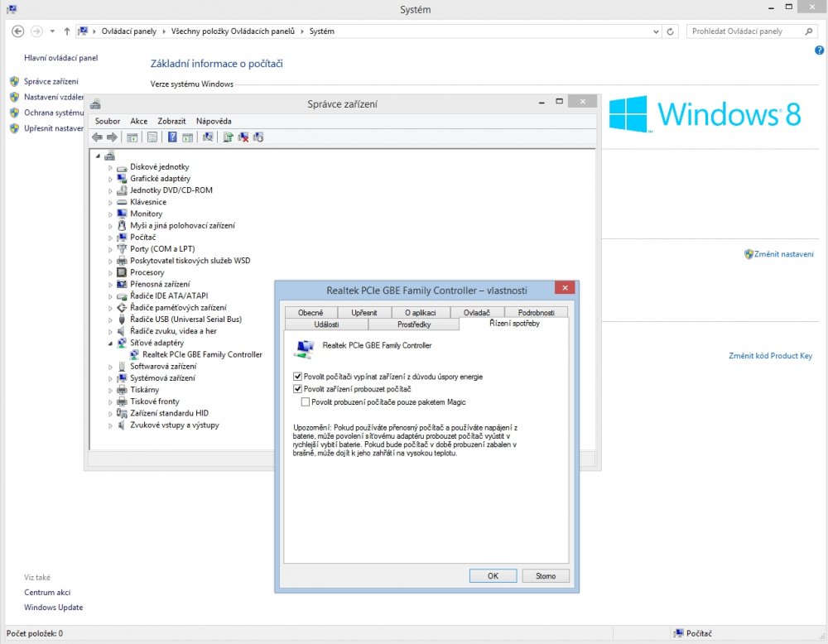The height and width of the screenshot is (644, 828).
Task: Collapse Síťové adaptéry node
Action: pyautogui.click(x=110, y=344)
